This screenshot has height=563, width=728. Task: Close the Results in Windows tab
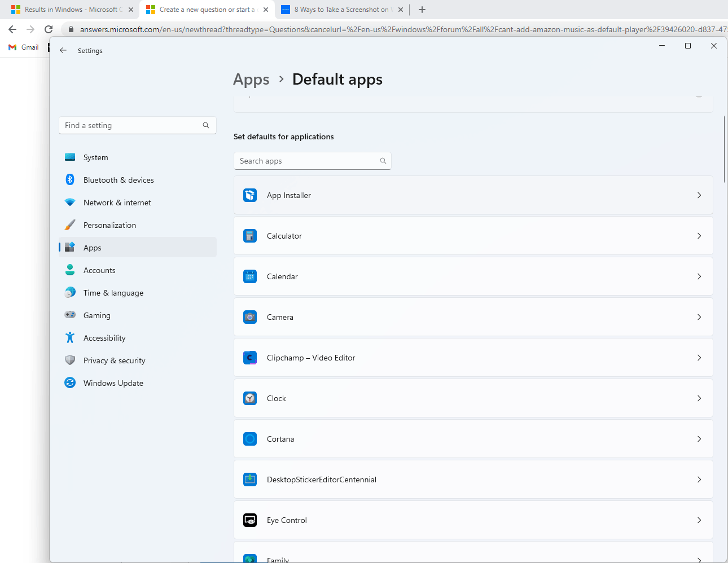(131, 10)
